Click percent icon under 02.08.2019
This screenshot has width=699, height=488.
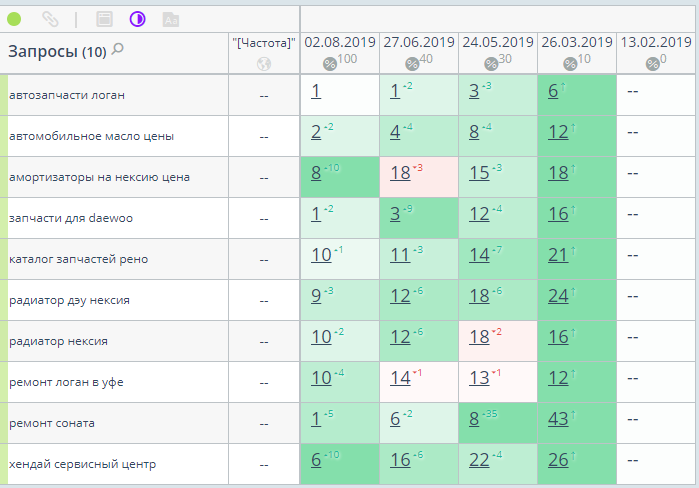point(329,64)
